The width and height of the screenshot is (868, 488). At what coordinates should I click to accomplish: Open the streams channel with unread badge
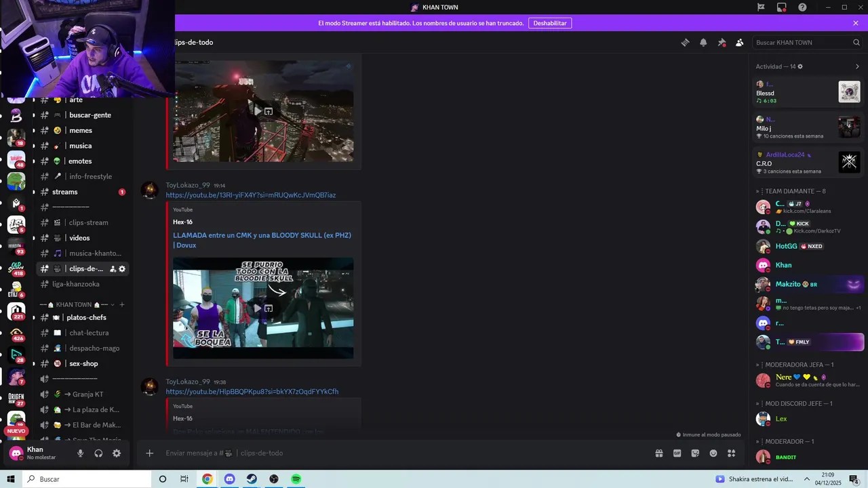click(82, 192)
